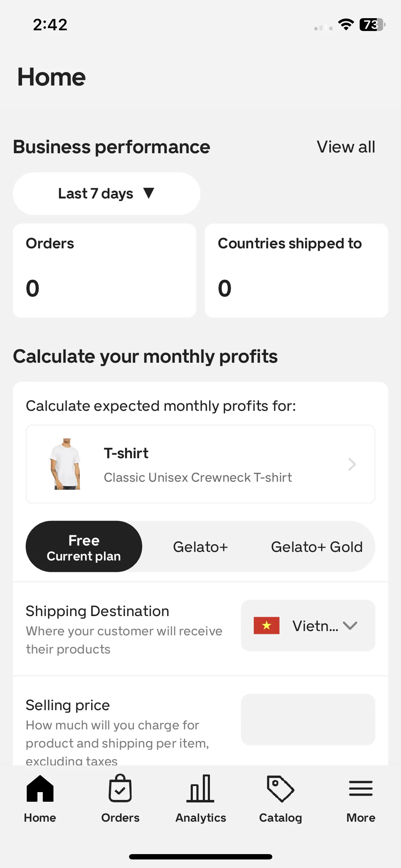Tap the Vietnam flag icon
The width and height of the screenshot is (401, 868).
click(267, 626)
